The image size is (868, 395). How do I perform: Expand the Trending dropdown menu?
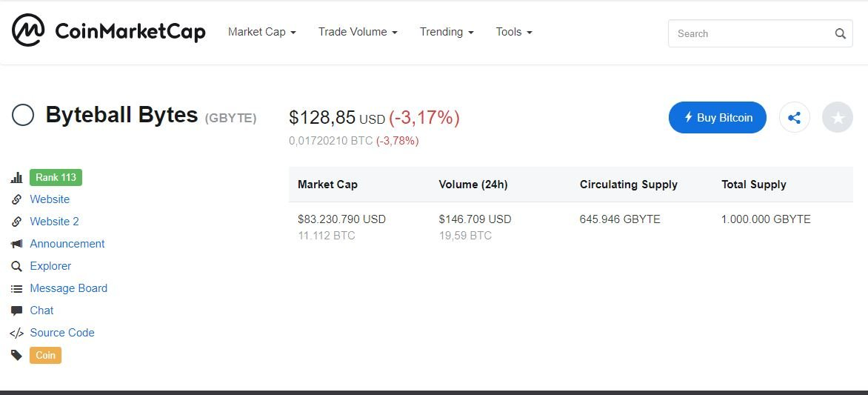click(446, 32)
